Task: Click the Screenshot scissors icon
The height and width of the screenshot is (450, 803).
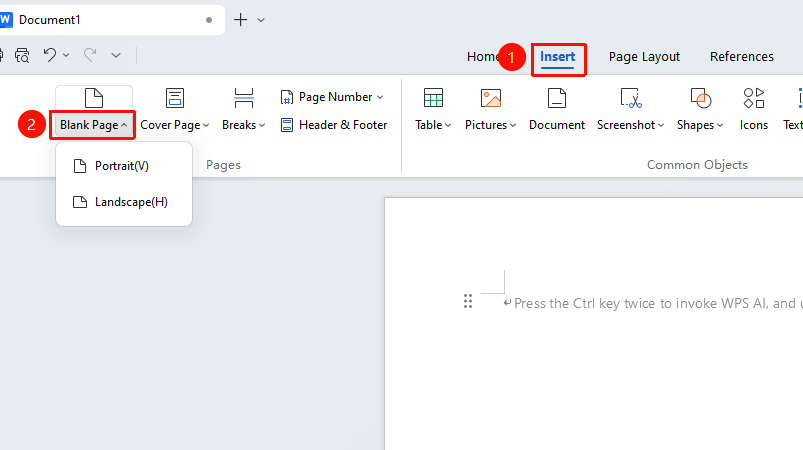Action: [x=631, y=98]
